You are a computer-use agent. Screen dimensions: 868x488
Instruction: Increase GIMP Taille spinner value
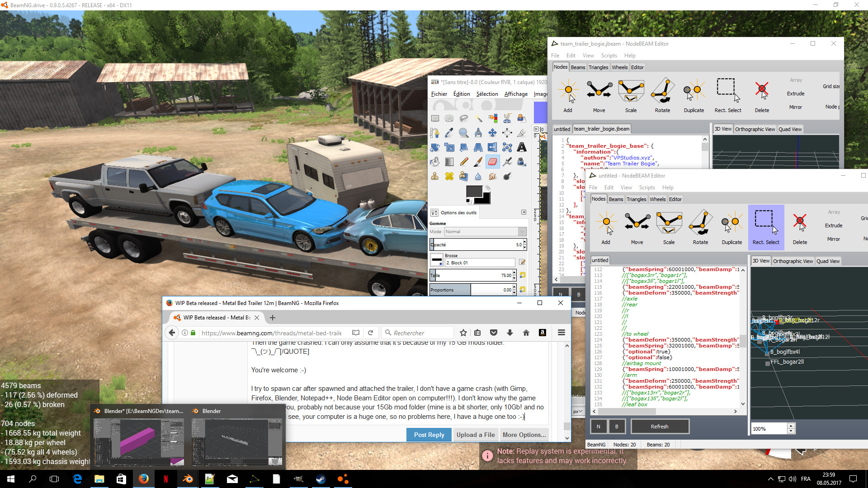pos(514,273)
